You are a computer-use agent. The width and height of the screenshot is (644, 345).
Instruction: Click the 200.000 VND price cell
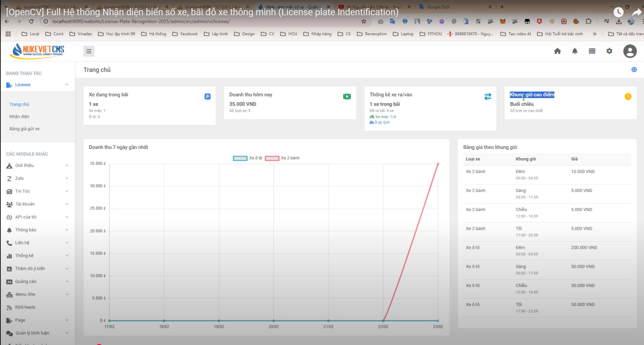click(x=584, y=247)
